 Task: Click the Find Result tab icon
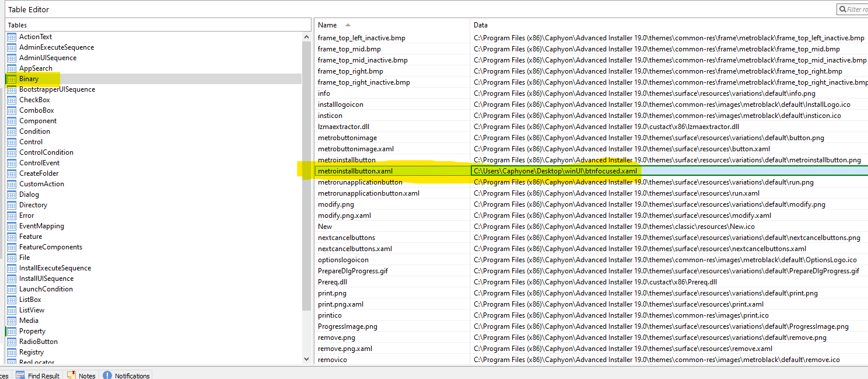pos(20,375)
